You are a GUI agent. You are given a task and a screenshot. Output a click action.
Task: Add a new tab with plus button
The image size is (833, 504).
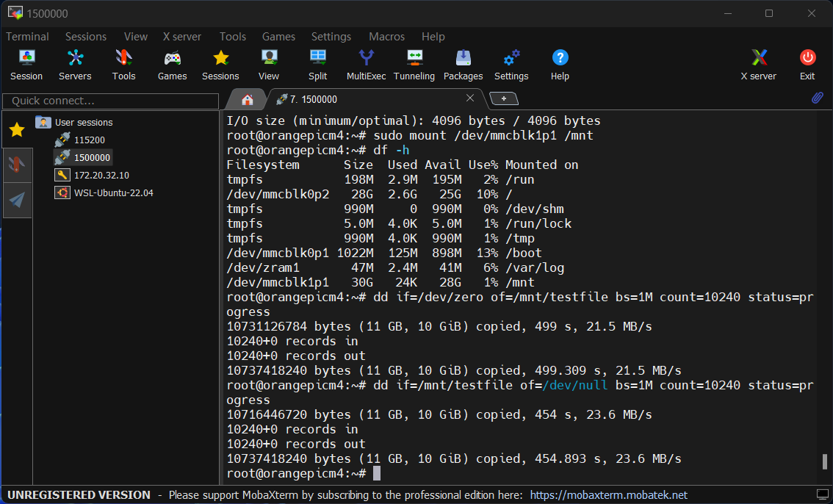pos(504,98)
